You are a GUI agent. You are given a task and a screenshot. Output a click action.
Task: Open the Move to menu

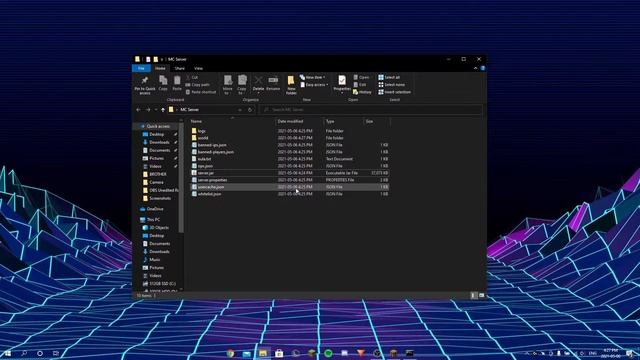coord(227,84)
